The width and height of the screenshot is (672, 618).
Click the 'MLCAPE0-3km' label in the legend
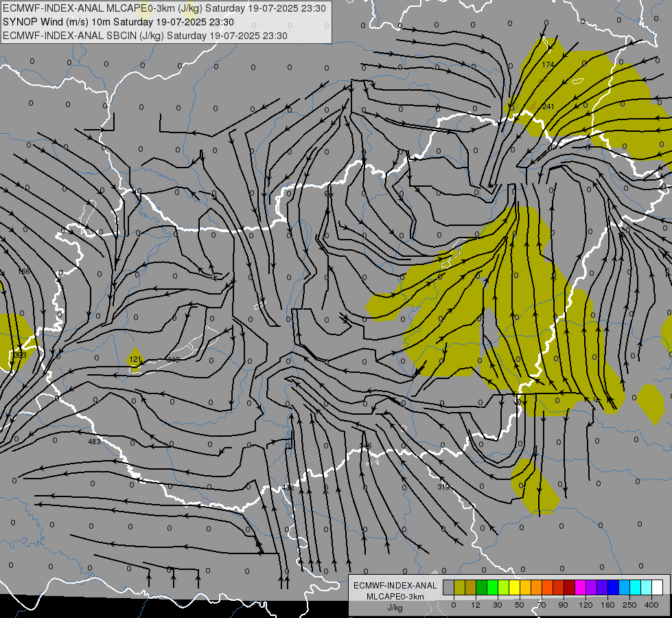[x=395, y=597]
